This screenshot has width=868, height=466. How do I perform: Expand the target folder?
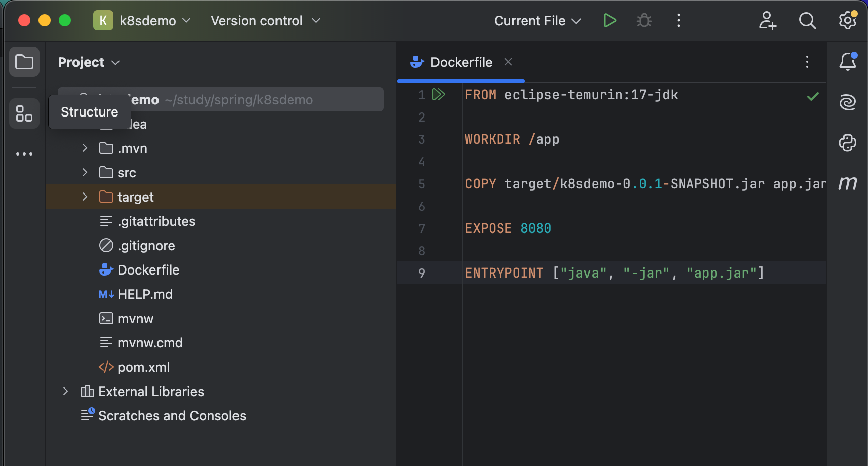point(85,197)
